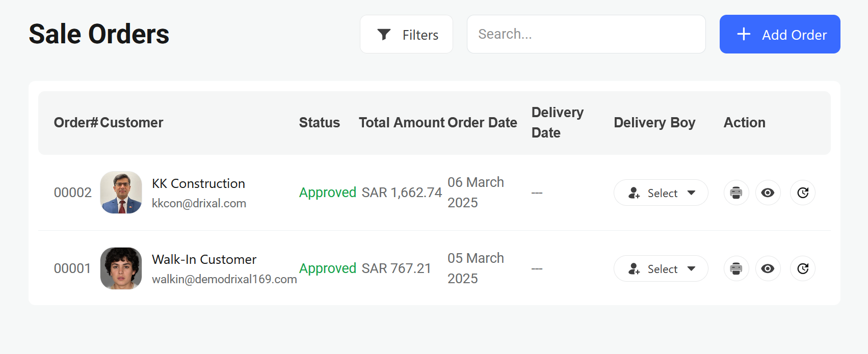The width and height of the screenshot is (868, 354).
Task: Click Walk-In Customer avatar photo
Action: 121,268
